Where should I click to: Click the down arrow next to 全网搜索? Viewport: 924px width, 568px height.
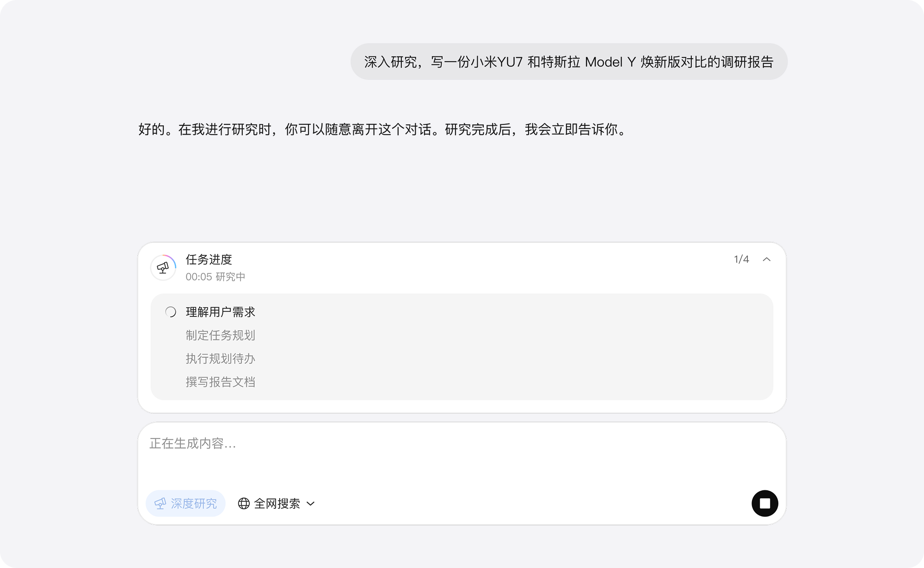310,504
